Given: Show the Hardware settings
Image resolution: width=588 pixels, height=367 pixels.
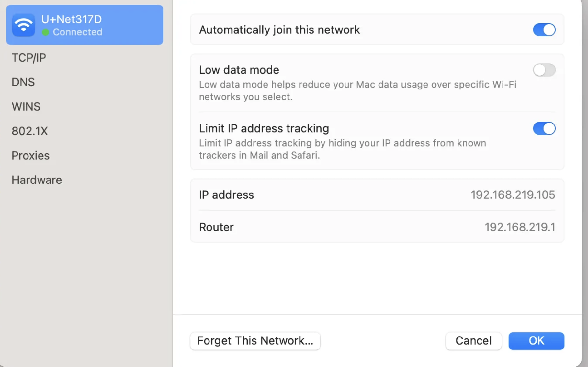Looking at the screenshot, I should (37, 180).
